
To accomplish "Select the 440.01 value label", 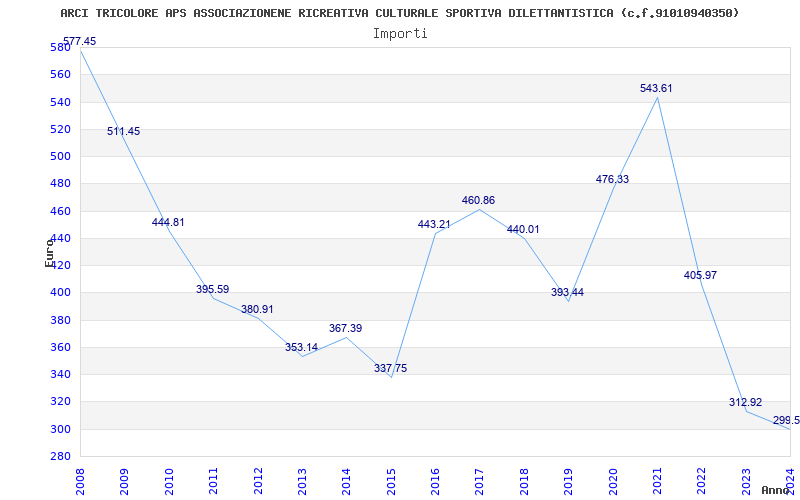I will point(523,230).
